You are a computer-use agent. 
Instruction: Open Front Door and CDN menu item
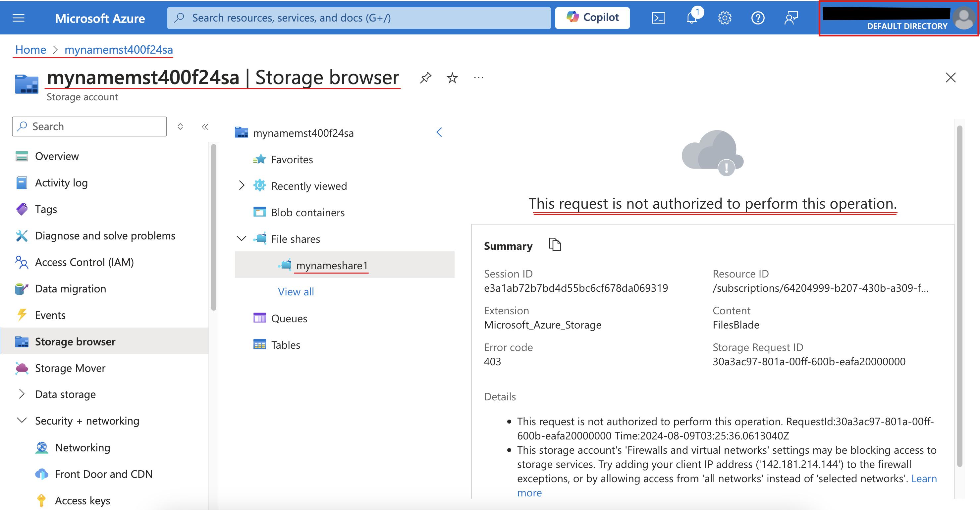tap(104, 474)
